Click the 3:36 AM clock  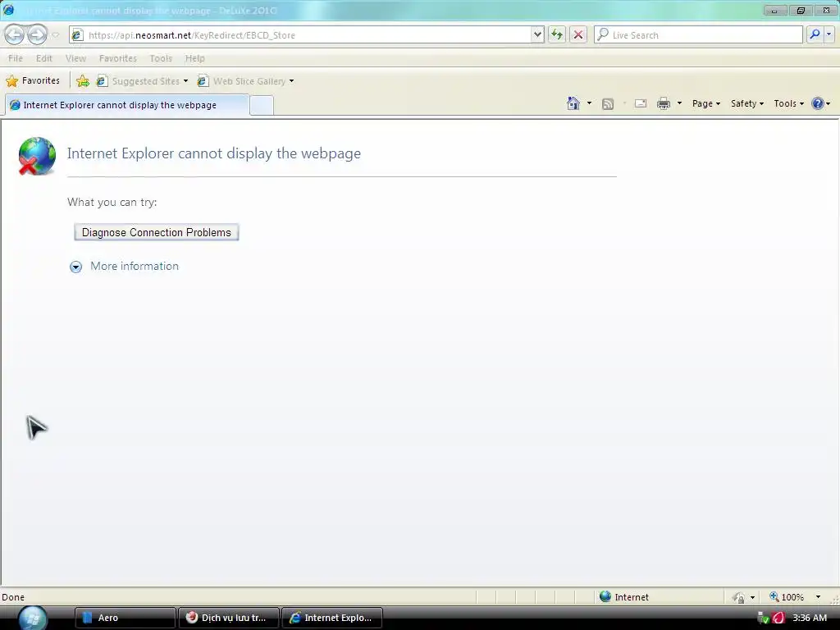pyautogui.click(x=810, y=618)
